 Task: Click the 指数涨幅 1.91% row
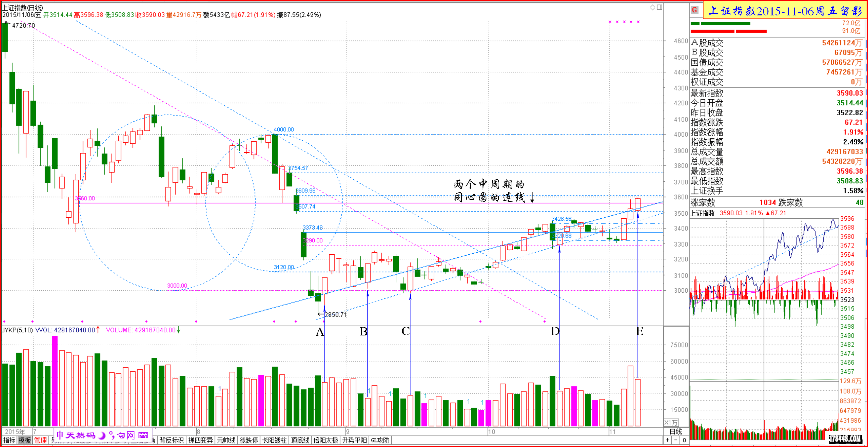777,132
